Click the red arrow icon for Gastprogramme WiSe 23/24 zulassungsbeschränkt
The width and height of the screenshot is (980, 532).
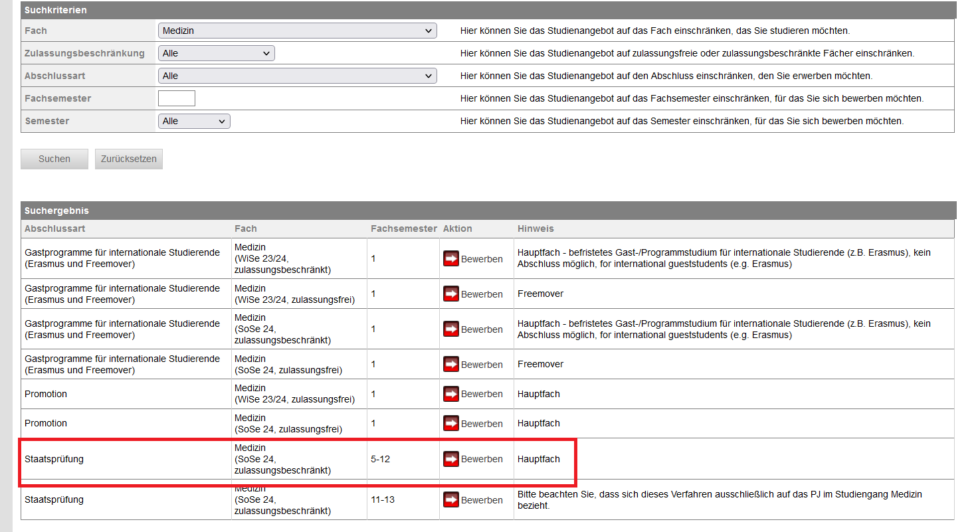451,259
